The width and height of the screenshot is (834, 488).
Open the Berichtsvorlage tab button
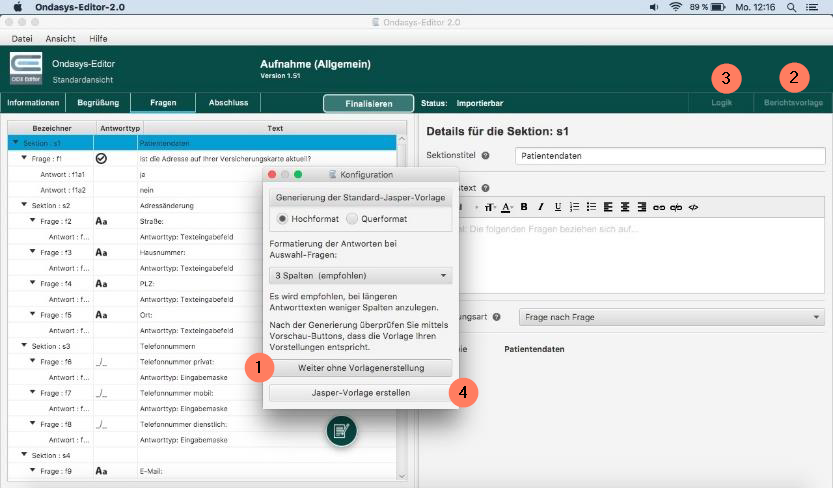(x=793, y=103)
